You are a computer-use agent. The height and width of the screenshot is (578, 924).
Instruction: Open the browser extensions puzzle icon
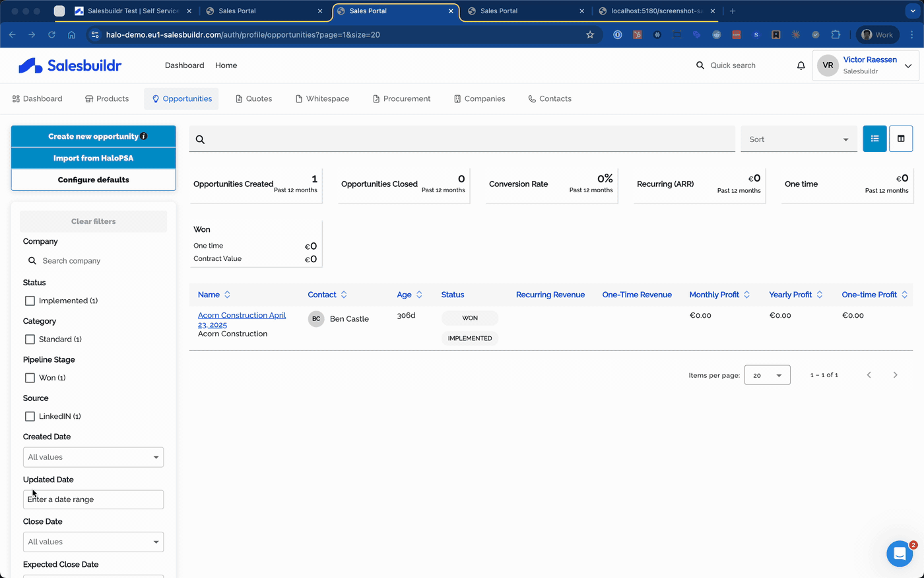pos(836,35)
